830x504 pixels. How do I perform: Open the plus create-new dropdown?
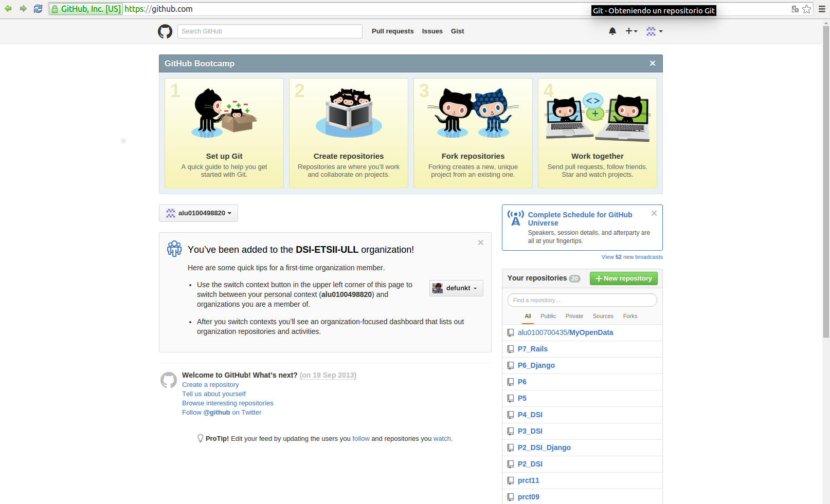coord(631,31)
